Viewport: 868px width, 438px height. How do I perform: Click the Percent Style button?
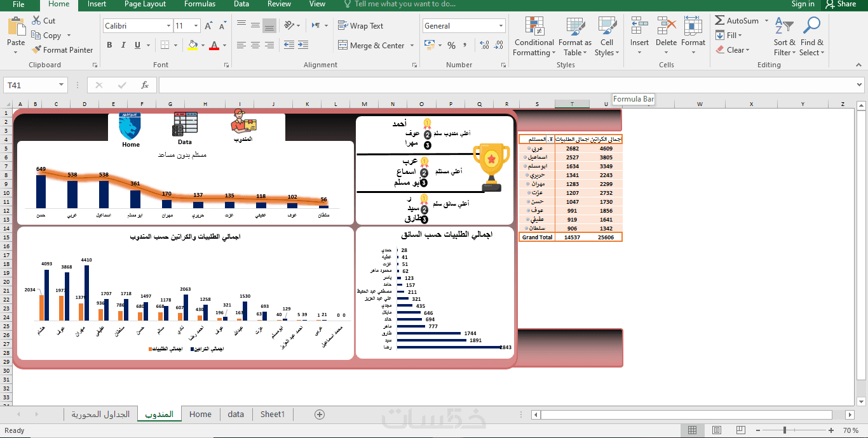451,45
